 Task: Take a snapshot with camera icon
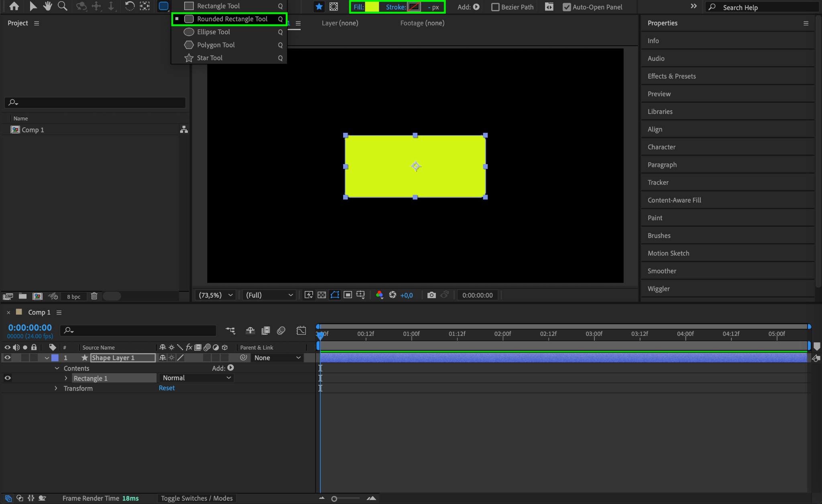tap(431, 295)
